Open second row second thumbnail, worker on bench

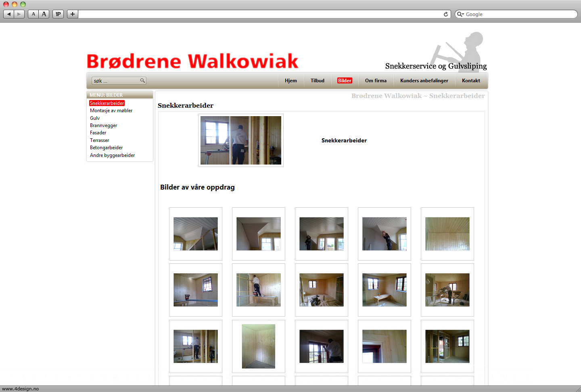(x=259, y=290)
